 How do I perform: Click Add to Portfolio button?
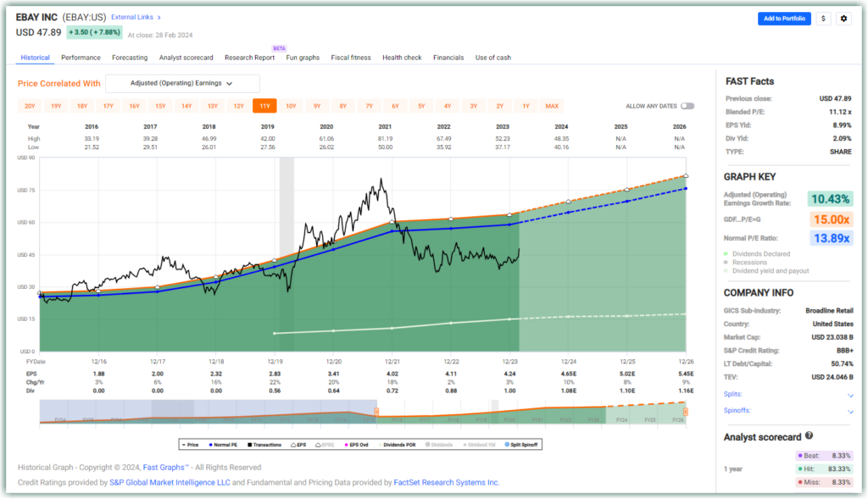click(x=784, y=19)
